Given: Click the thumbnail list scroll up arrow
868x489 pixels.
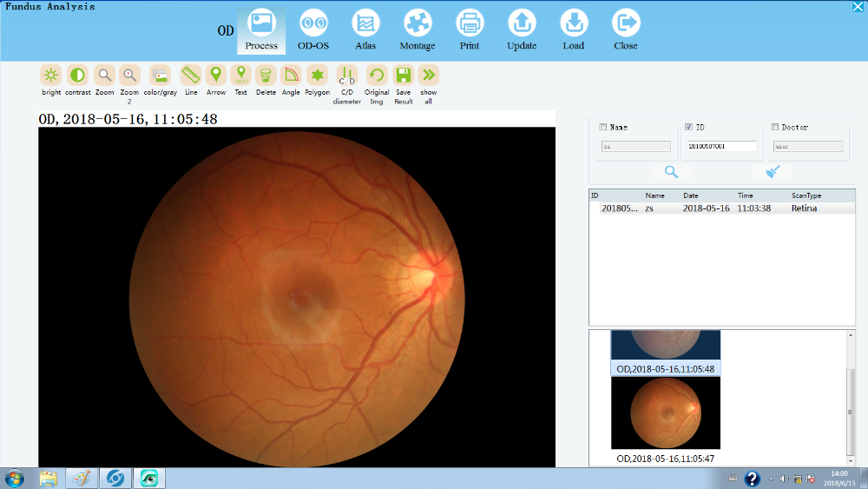Looking at the screenshot, I should tap(851, 335).
